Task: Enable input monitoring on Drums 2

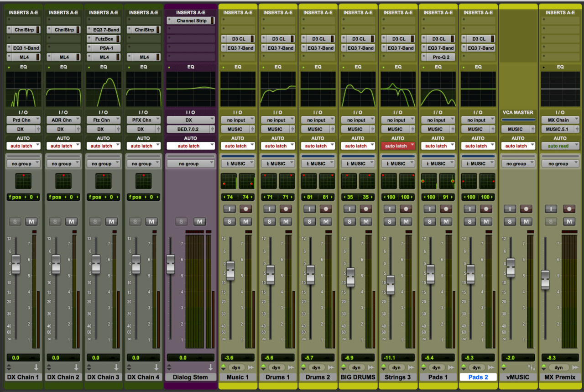Action: (309, 209)
